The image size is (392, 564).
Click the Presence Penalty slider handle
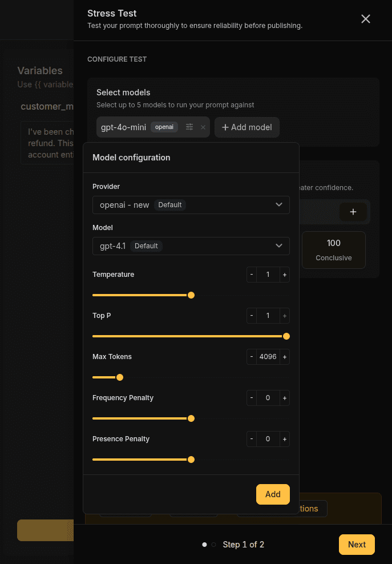point(191,460)
